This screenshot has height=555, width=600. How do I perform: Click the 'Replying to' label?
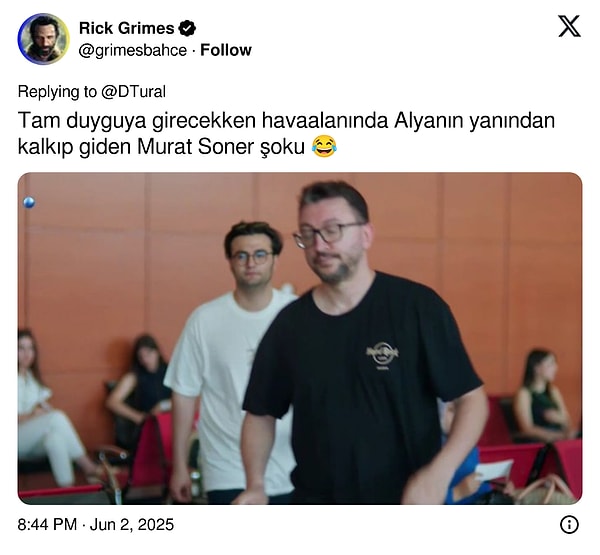pyautogui.click(x=57, y=91)
